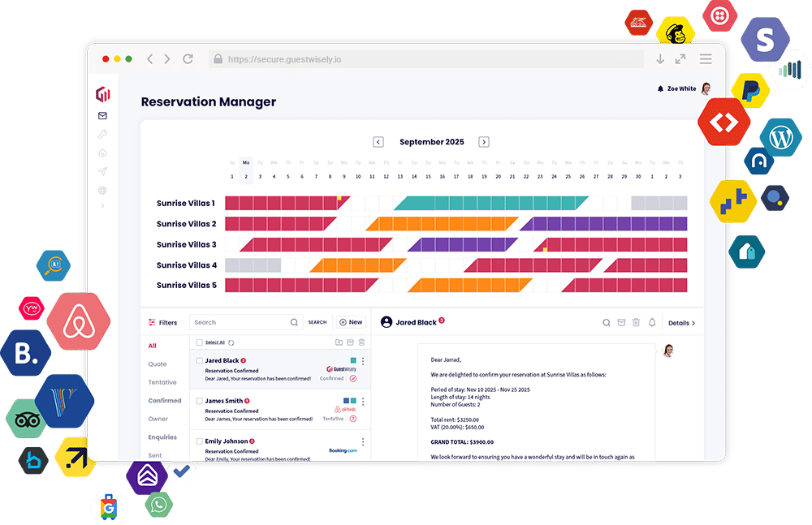
Task: Open the mail inbox sidebar icon
Action: [102, 116]
